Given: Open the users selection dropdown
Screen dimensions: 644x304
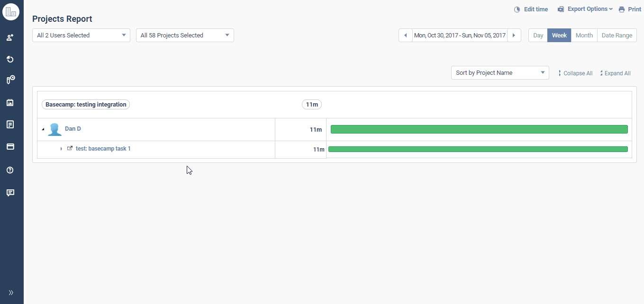Looking at the screenshot, I should pos(81,35).
